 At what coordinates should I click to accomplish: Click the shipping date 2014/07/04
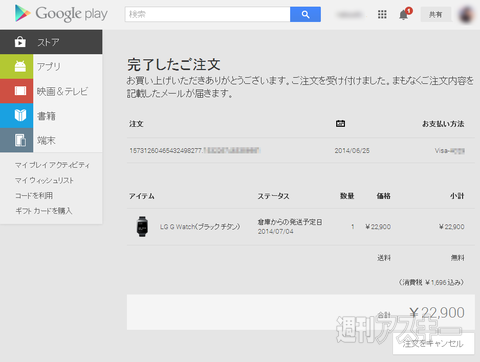(x=275, y=231)
